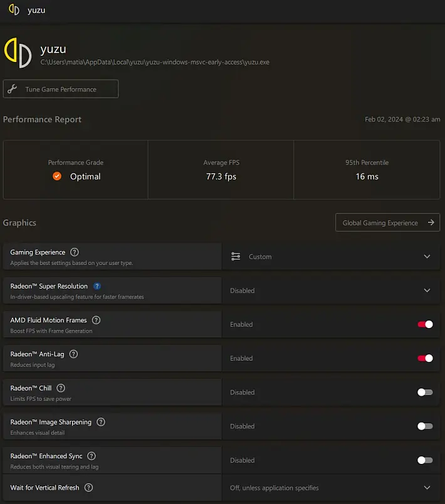Open Radeon Image Sharpening help icon
The image size is (445, 504).
tap(101, 422)
